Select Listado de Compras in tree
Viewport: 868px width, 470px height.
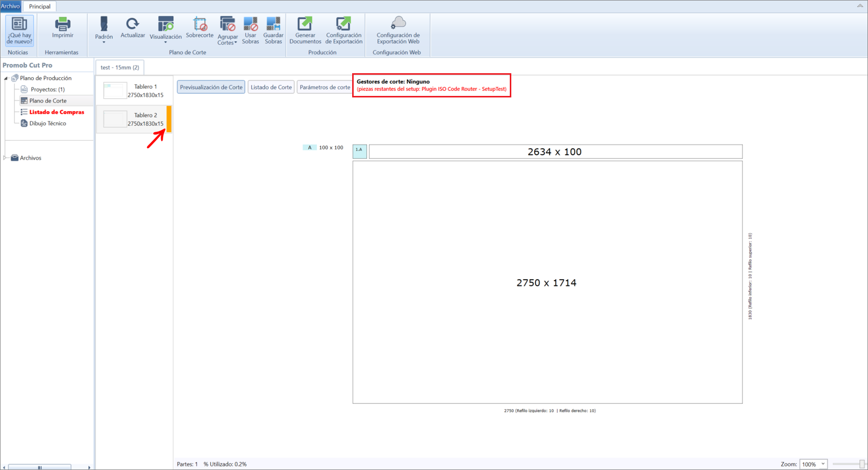point(57,112)
